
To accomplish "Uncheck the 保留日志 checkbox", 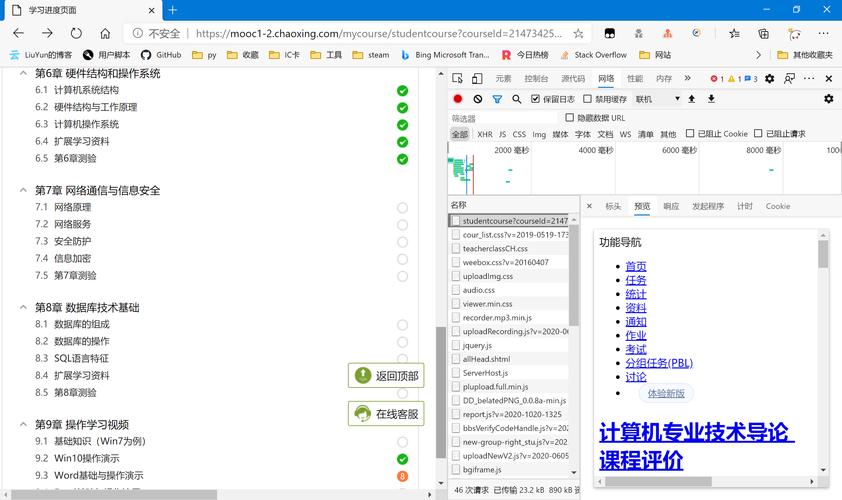I will (x=536, y=99).
